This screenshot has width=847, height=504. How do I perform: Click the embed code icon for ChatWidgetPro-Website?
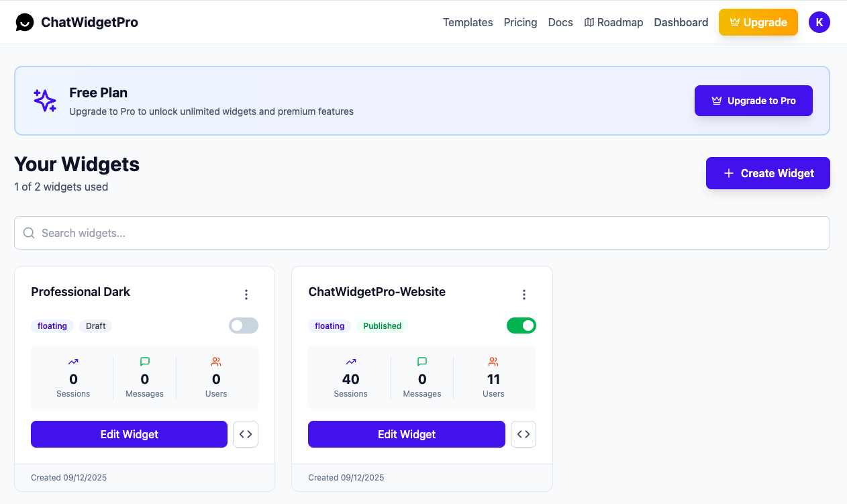(x=524, y=434)
